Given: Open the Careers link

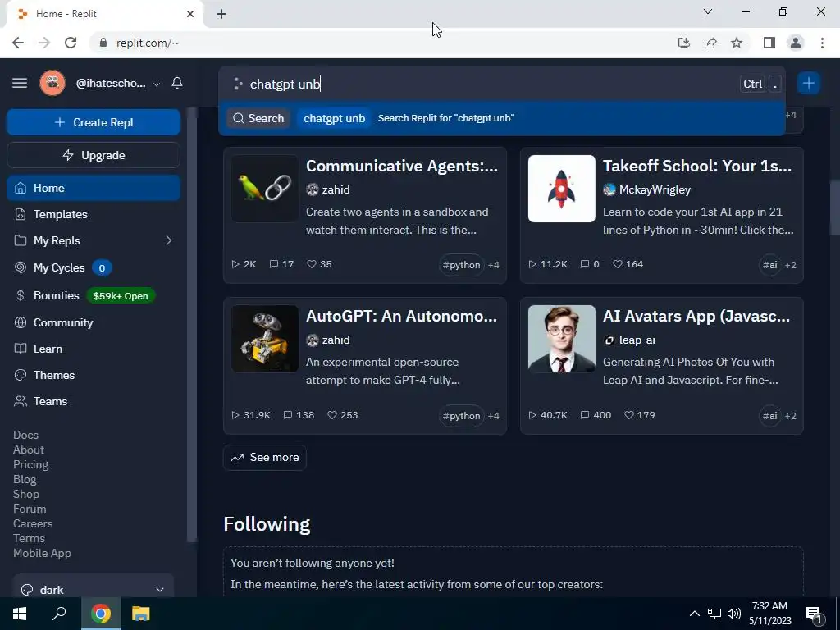Looking at the screenshot, I should [x=33, y=523].
